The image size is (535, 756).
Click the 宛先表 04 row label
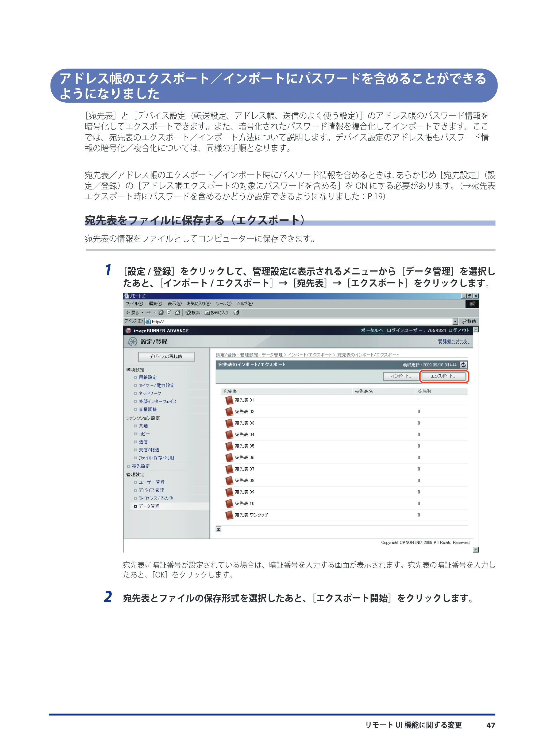tap(244, 435)
